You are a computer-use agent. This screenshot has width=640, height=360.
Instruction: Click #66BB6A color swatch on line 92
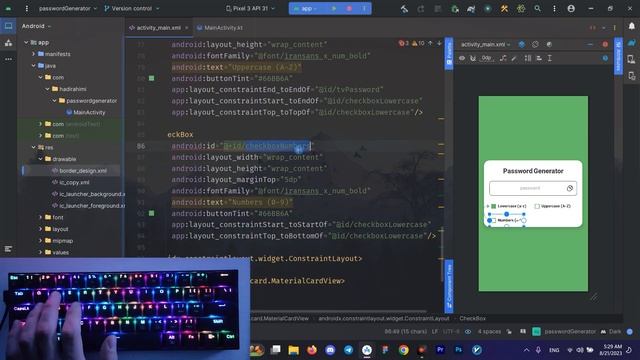click(151, 213)
